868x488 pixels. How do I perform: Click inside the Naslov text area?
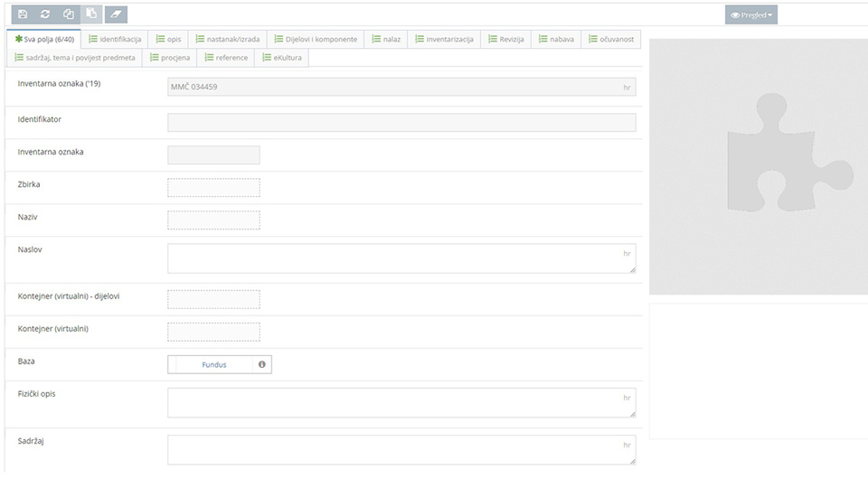click(401, 258)
